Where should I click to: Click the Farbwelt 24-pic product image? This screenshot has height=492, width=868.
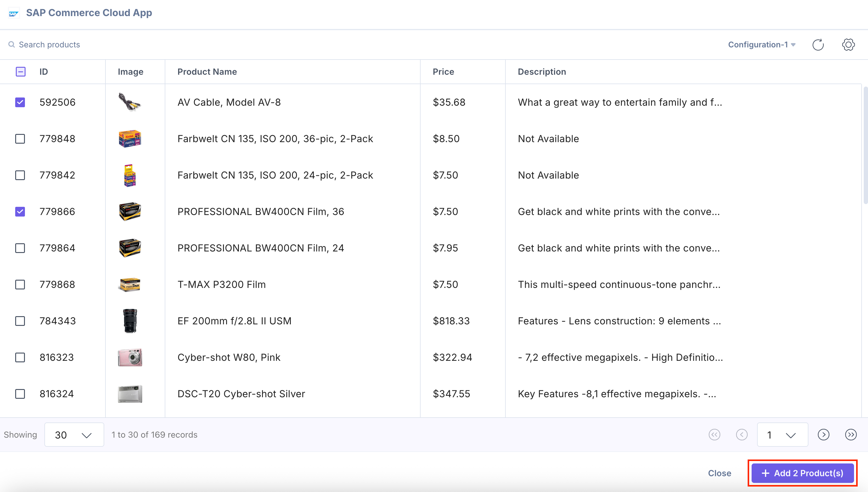point(130,175)
